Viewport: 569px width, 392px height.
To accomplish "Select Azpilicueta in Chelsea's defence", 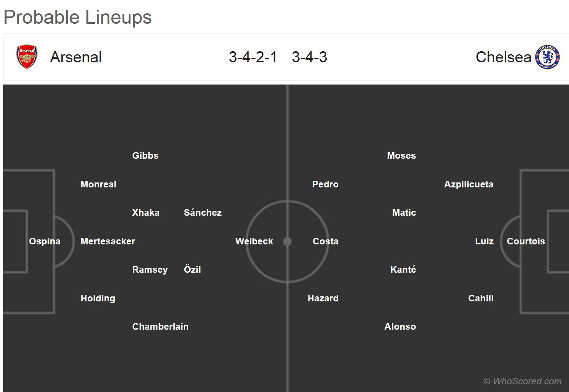I will pyautogui.click(x=468, y=184).
